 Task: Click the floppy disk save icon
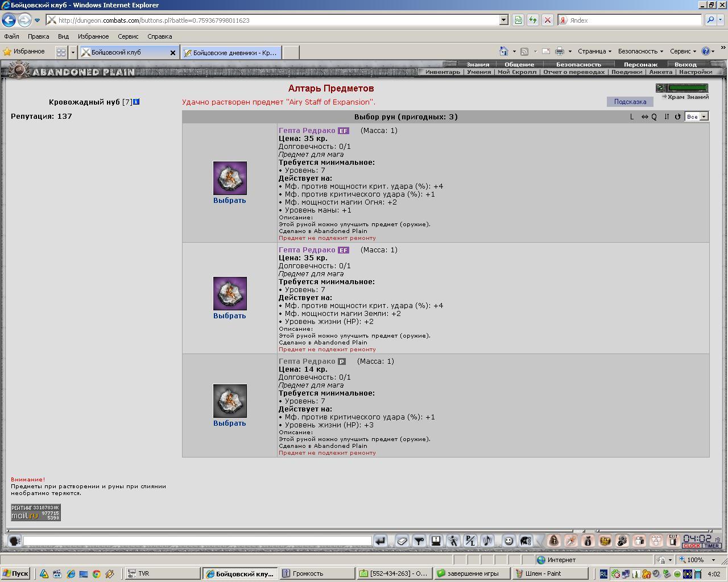click(x=436, y=541)
